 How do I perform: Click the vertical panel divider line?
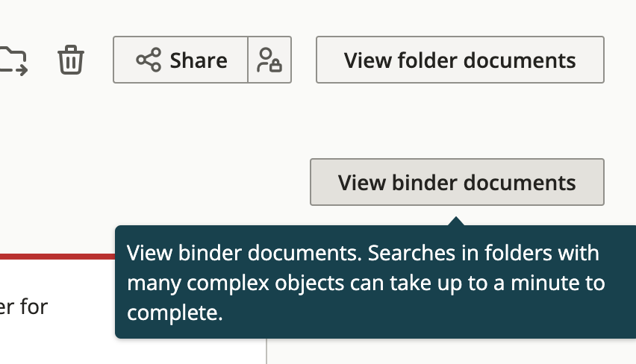[266, 351]
